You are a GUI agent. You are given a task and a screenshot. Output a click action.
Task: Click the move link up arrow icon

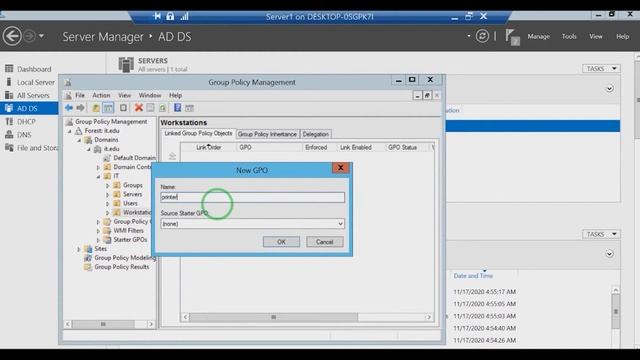pyautogui.click(x=172, y=156)
